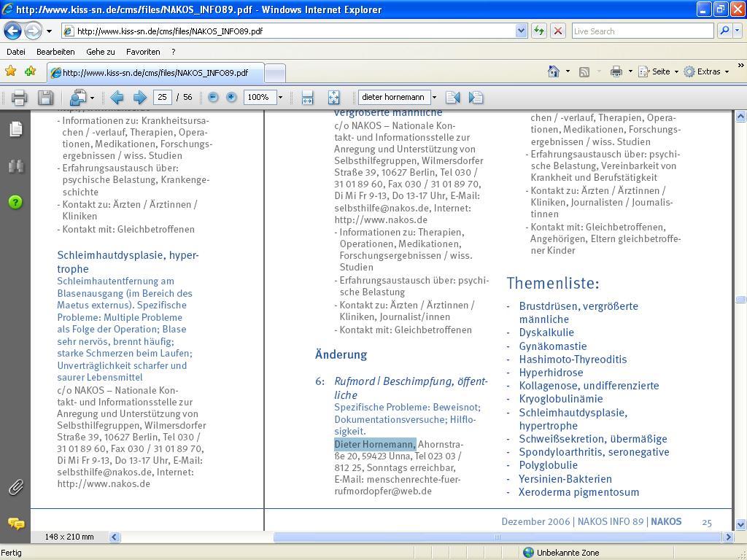747x560 pixels.
Task: Click the page number field showing 25
Action: pyautogui.click(x=163, y=97)
